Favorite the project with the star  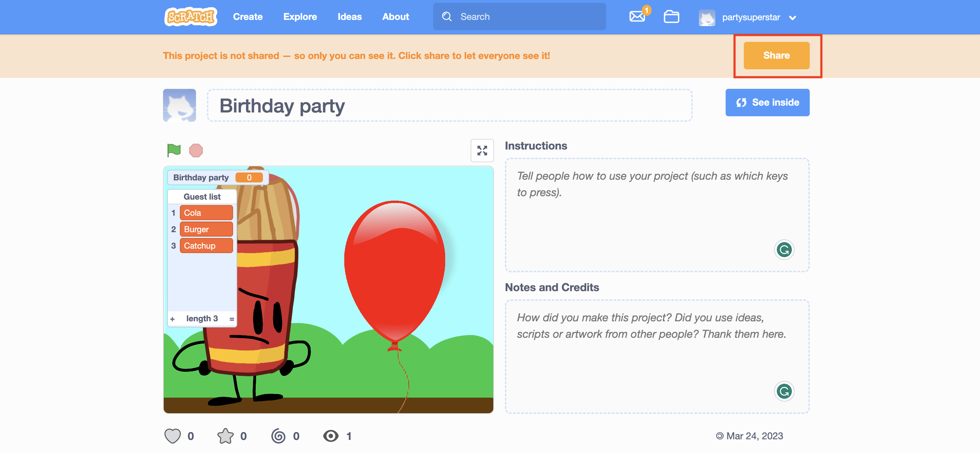click(225, 436)
